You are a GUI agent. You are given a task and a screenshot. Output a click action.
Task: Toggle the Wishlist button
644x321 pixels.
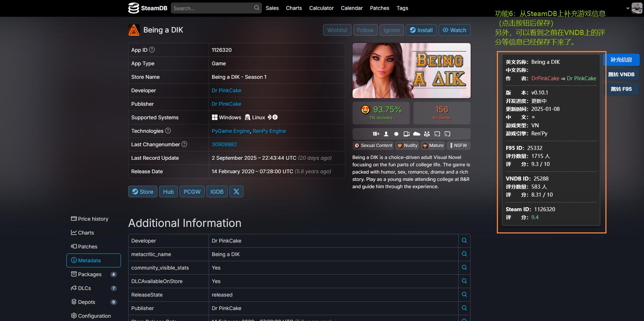pos(337,30)
